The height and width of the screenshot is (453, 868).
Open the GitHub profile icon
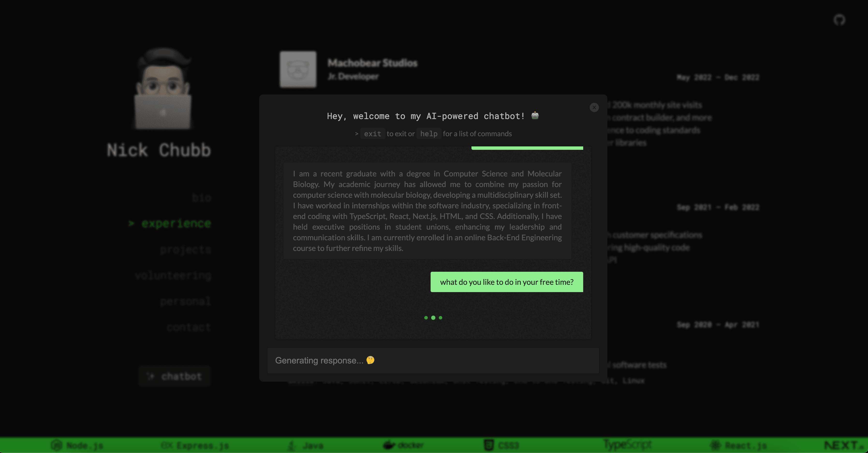839,20
